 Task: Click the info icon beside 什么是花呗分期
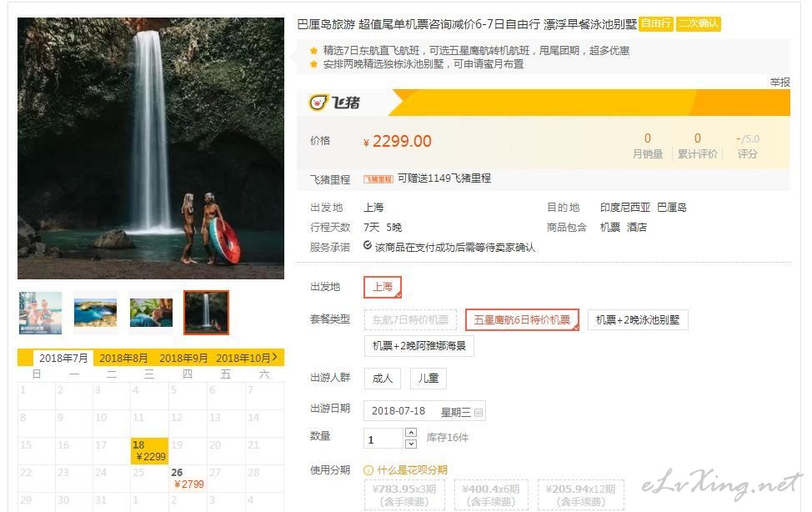[x=368, y=470]
